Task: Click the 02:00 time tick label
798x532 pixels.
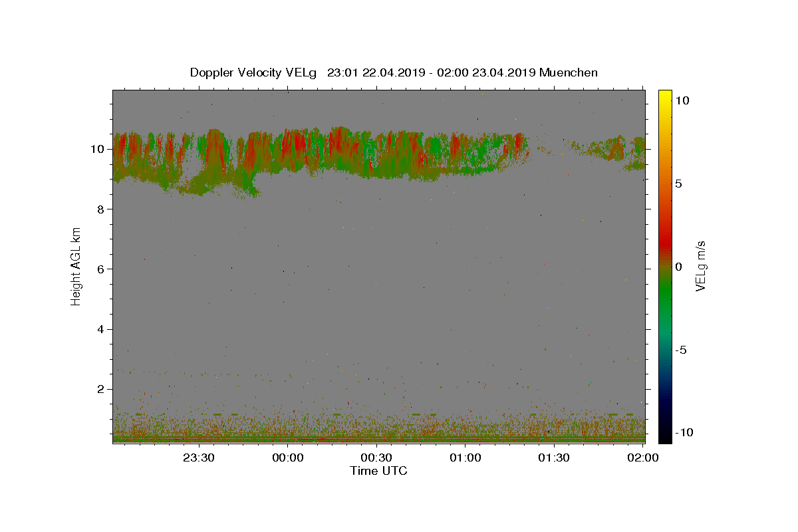Action: (x=643, y=458)
